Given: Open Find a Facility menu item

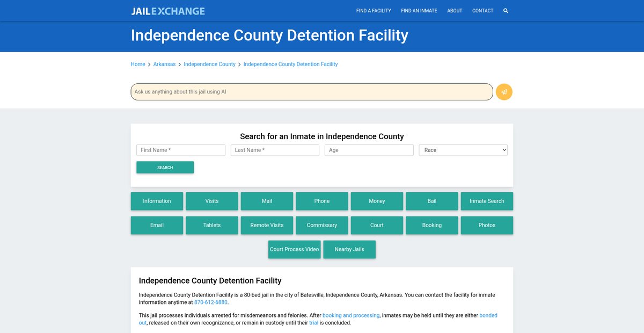Looking at the screenshot, I should [374, 11].
